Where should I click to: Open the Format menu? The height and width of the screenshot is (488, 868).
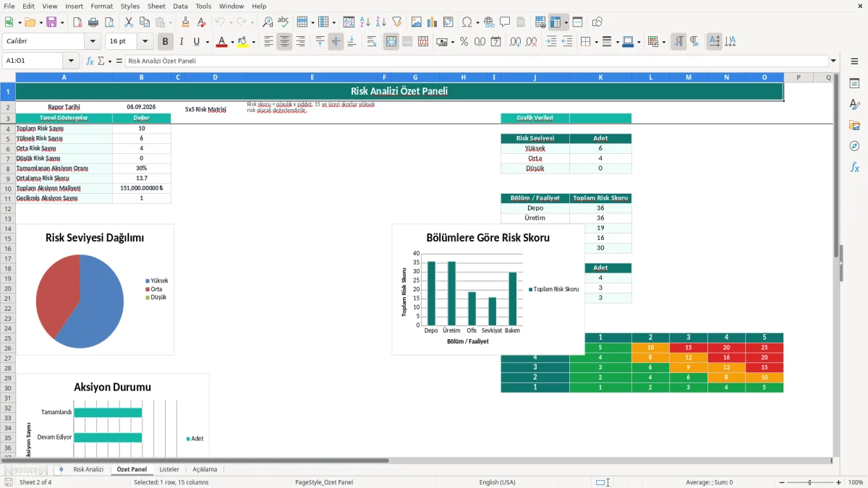point(102,6)
